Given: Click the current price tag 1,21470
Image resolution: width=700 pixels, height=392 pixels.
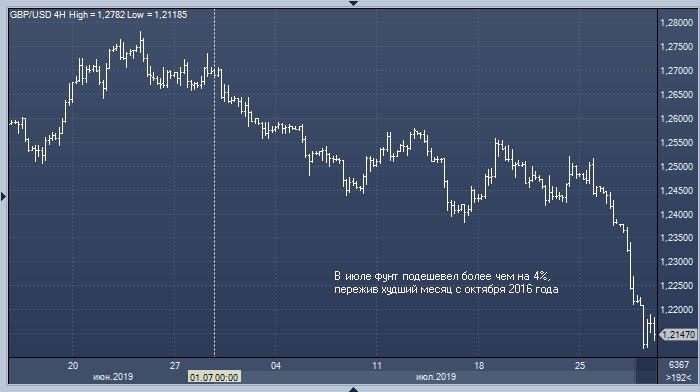Looking at the screenshot, I should pyautogui.click(x=678, y=334).
